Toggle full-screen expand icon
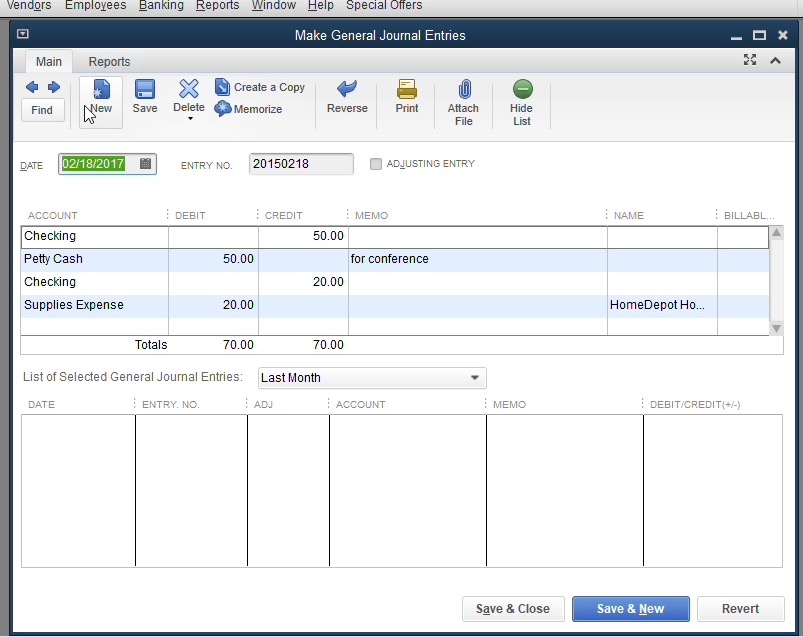The width and height of the screenshot is (803, 637). 750,60
